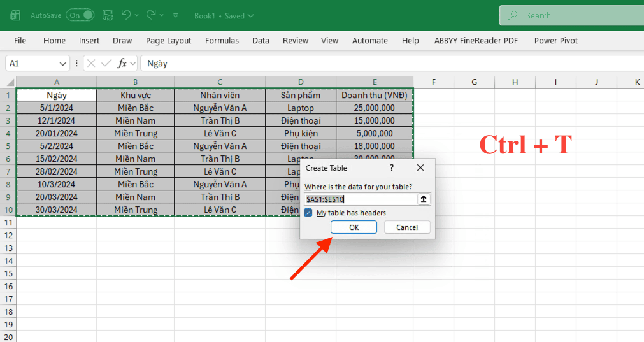Select cell A1 containing Ngày
This screenshot has height=342, width=644.
[56, 96]
